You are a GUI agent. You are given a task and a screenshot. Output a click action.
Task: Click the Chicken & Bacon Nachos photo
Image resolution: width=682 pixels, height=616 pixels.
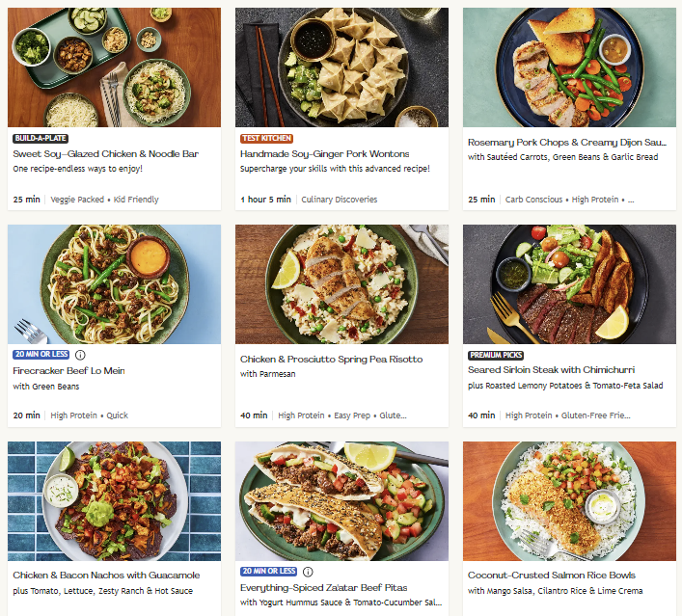[x=114, y=500]
